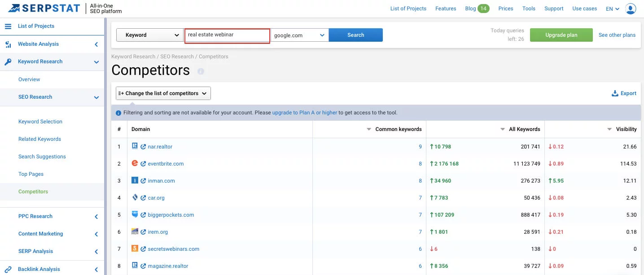The height and width of the screenshot is (275, 644).
Task: Open the EN language selector
Action: [612, 9]
